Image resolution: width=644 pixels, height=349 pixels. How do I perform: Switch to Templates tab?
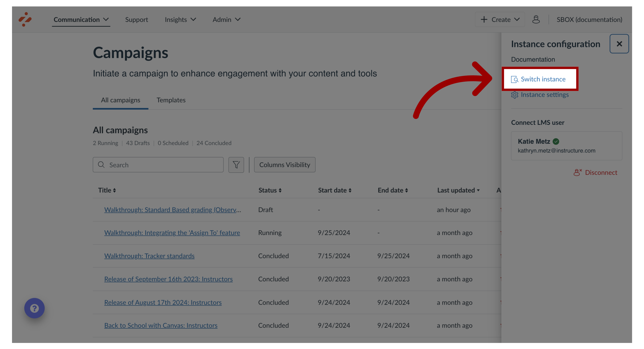pos(171,100)
